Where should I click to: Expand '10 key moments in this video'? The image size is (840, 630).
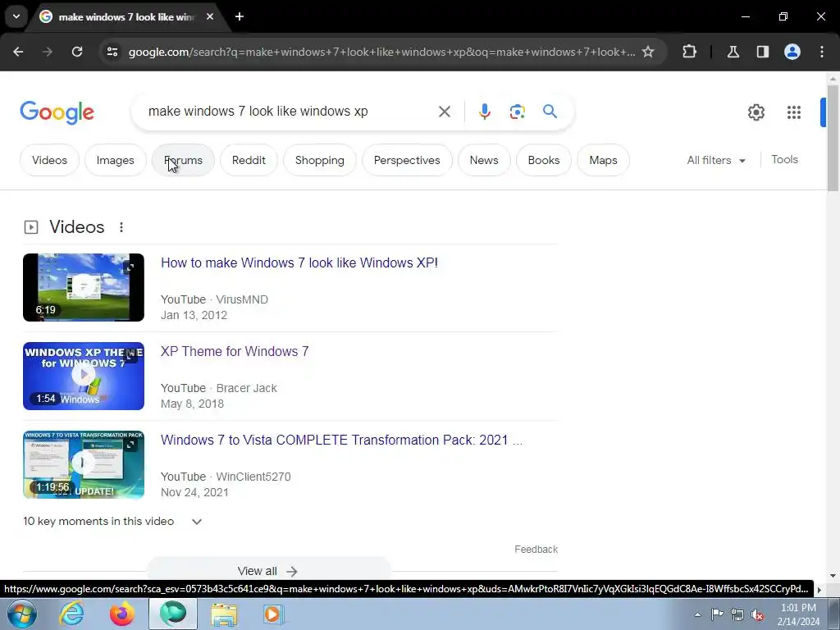tap(112, 521)
